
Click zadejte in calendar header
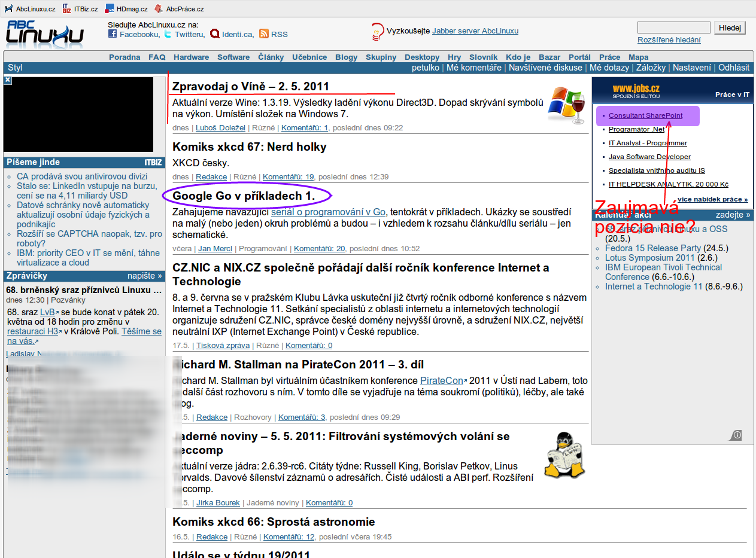pyautogui.click(x=733, y=215)
